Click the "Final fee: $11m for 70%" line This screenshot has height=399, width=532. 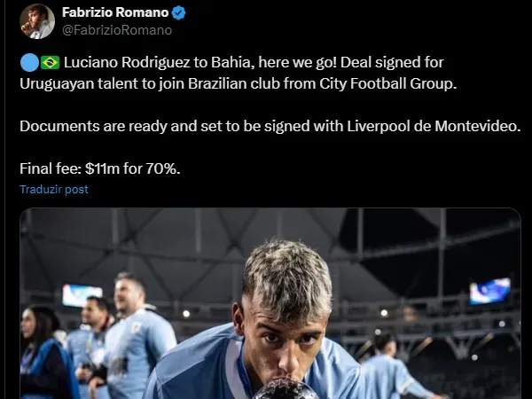(99, 168)
